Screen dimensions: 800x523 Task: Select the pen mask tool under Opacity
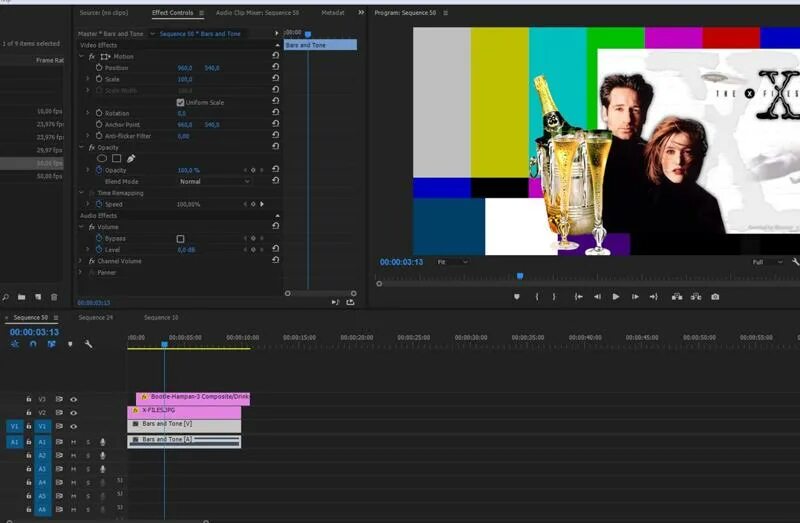pyautogui.click(x=131, y=158)
